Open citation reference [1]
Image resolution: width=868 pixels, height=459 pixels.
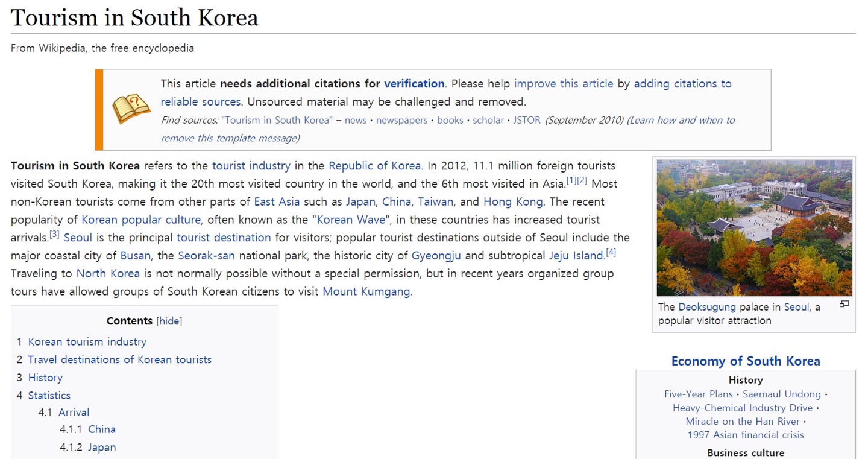click(571, 180)
